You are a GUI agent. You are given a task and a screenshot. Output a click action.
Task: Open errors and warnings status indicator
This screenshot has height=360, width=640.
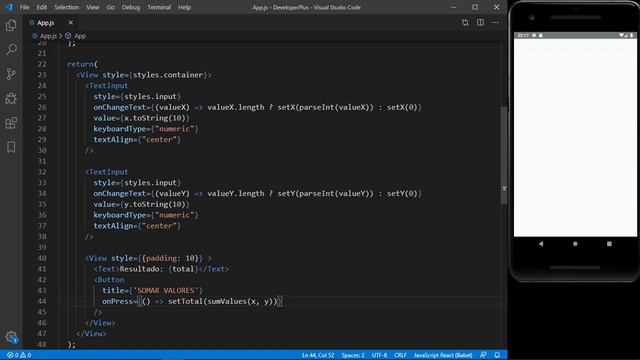click(19, 355)
